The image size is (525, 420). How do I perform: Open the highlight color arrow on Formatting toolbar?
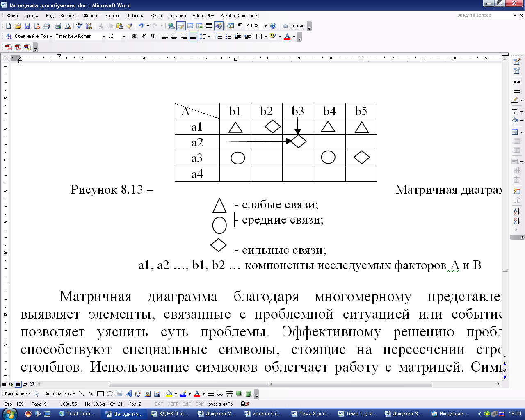[x=280, y=37]
